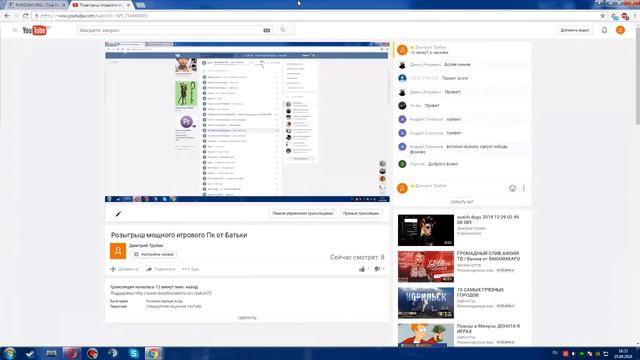Open Панель управления трансляциями button
The height and width of the screenshot is (360, 640).
(x=303, y=213)
